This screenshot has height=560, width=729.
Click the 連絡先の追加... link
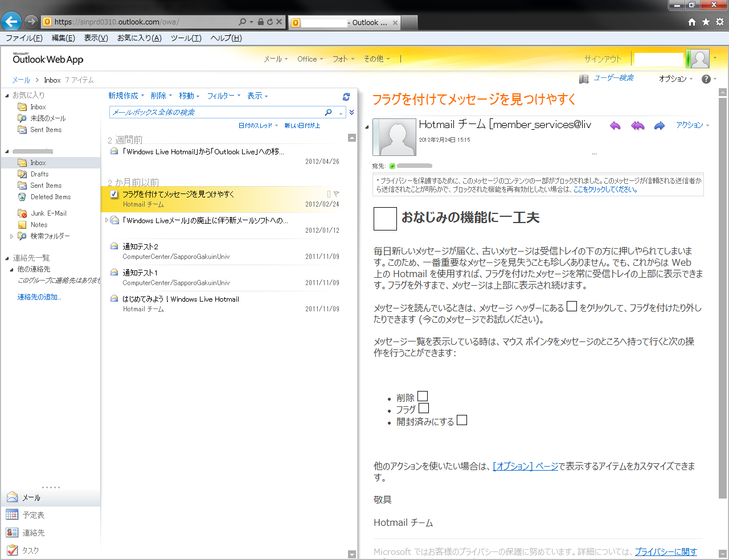click(39, 297)
